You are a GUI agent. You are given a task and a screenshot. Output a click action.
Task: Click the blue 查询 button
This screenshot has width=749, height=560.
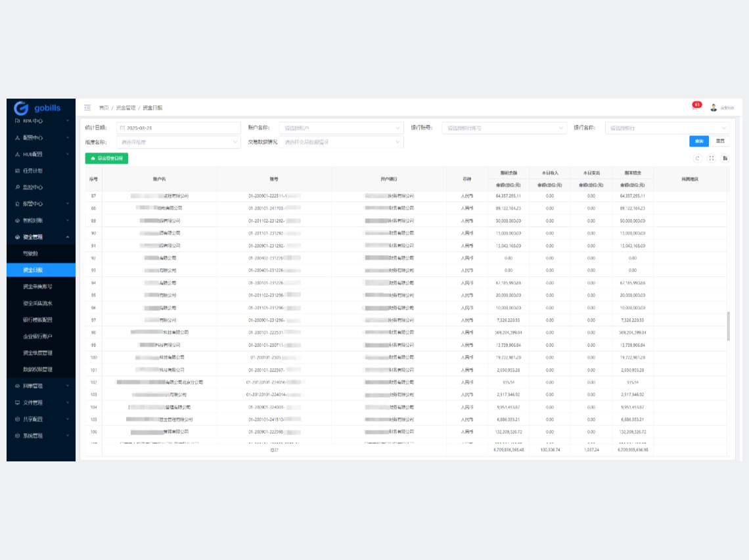(x=698, y=141)
